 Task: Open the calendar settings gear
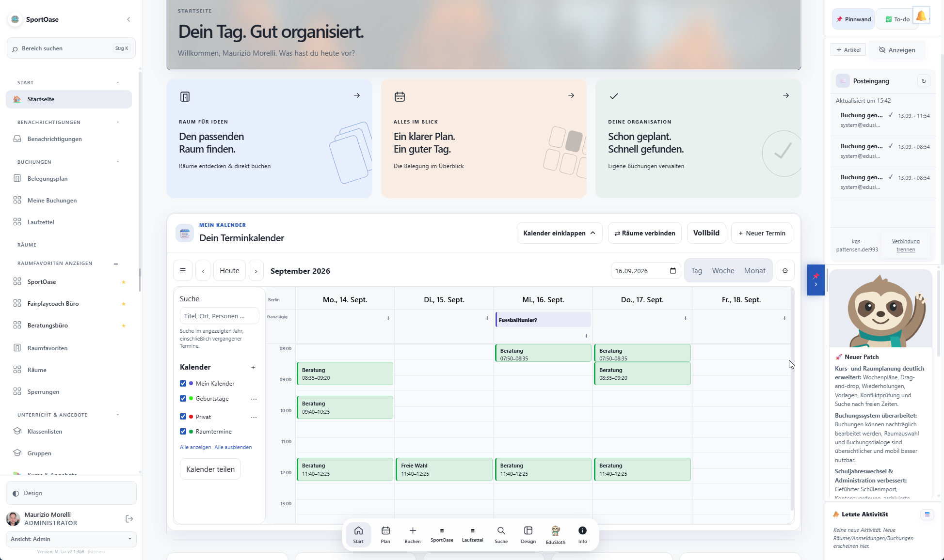tap(785, 271)
